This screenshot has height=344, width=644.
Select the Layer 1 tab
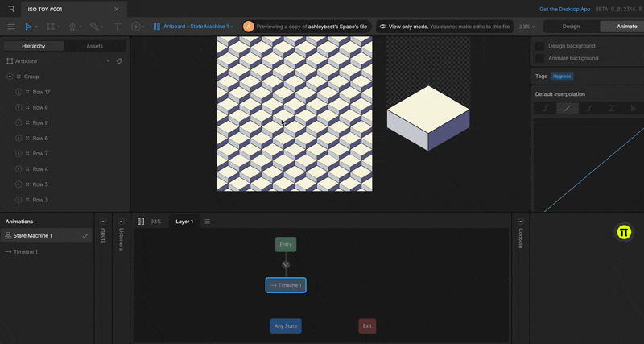(184, 222)
